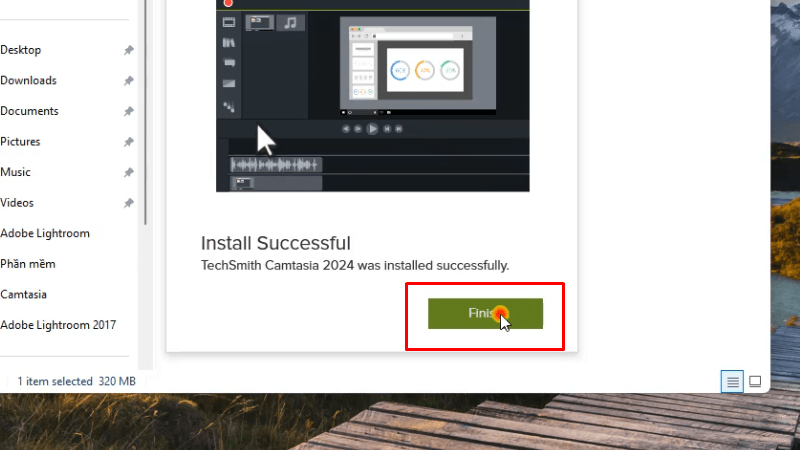Click the pin icon beside Downloads

point(129,81)
